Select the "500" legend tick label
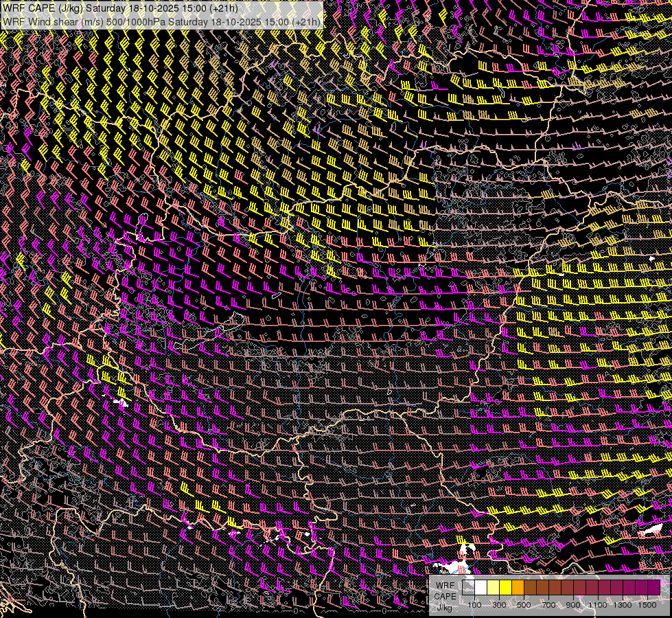Image resolution: width=672 pixels, height=618 pixels. pos(524,605)
